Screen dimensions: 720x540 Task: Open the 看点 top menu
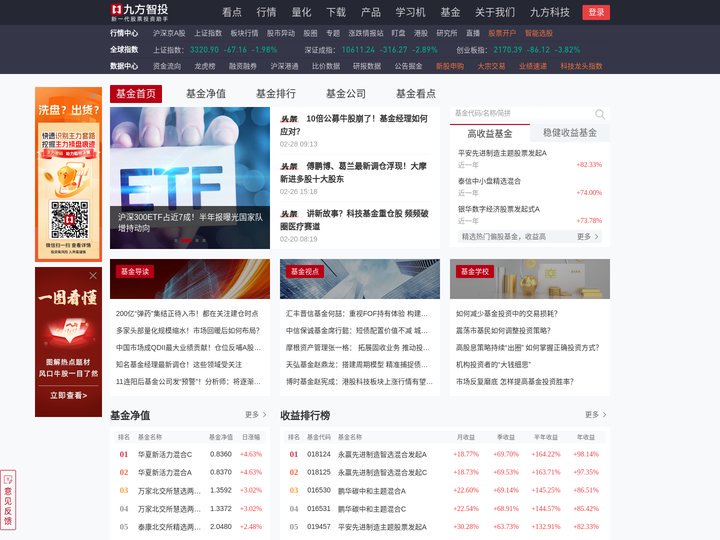[x=231, y=12]
